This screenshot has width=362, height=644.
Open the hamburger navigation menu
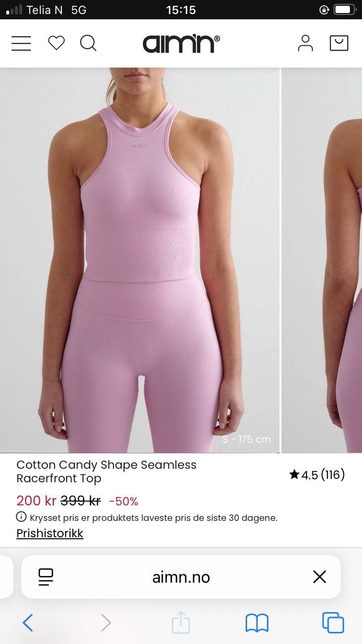[21, 43]
